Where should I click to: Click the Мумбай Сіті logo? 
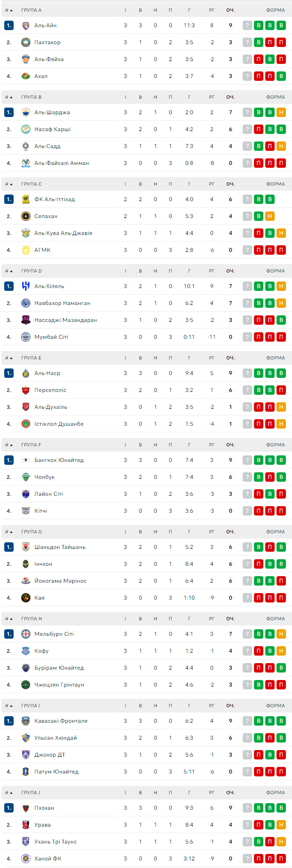26,337
